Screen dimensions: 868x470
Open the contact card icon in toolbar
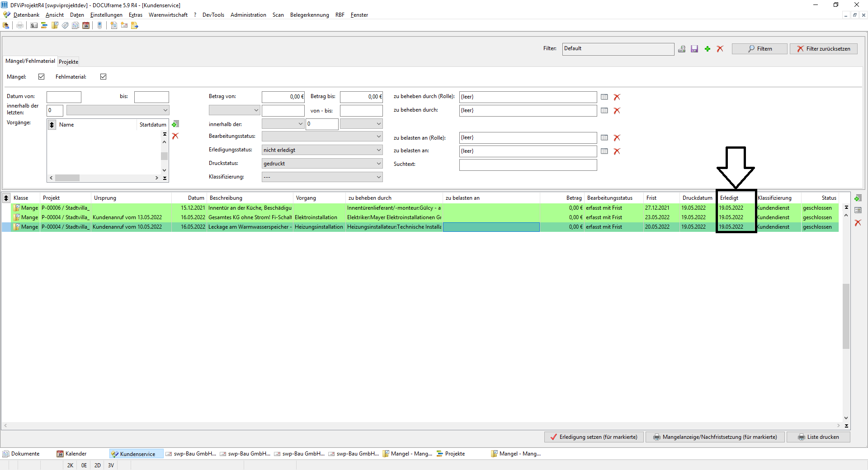[34, 25]
